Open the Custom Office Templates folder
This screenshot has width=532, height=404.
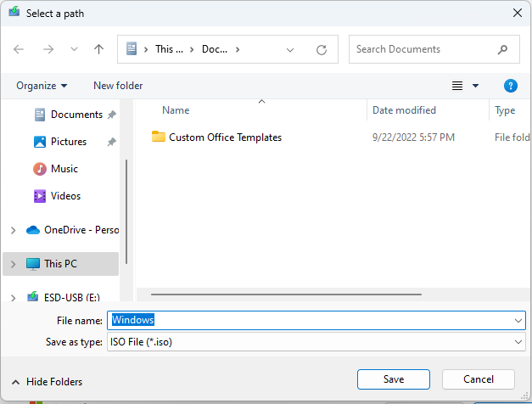click(x=225, y=137)
